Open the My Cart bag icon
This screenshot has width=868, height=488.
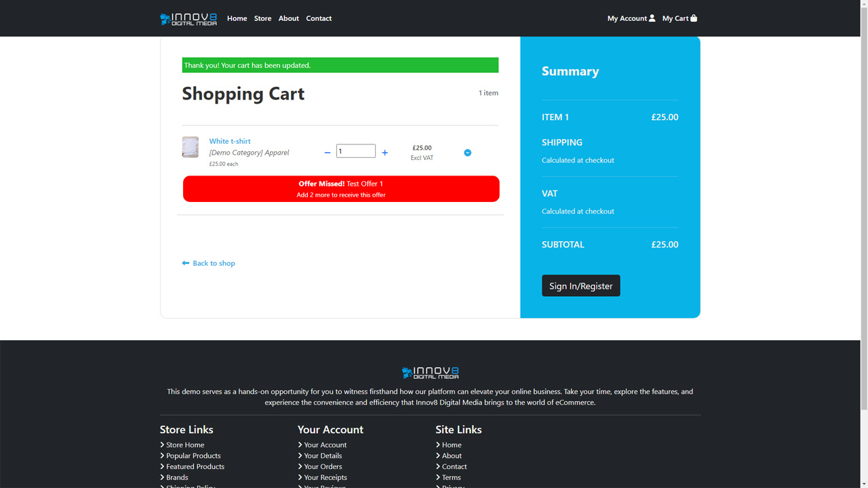pyautogui.click(x=693, y=18)
